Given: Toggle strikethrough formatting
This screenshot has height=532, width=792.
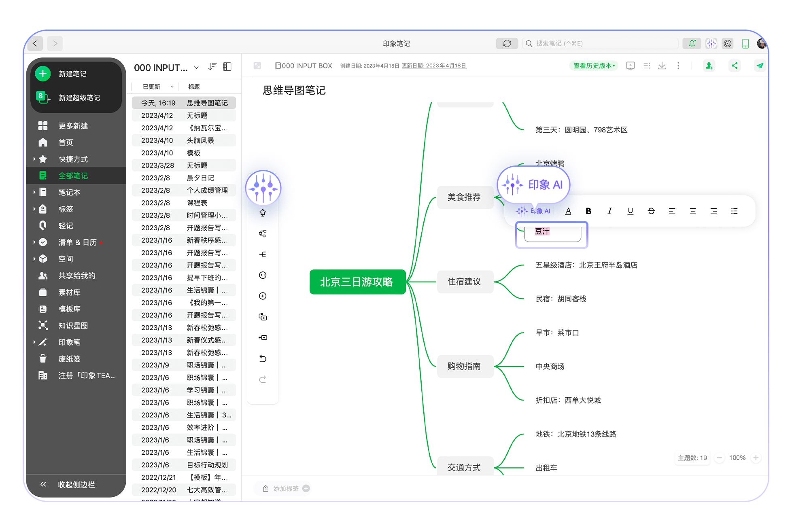Looking at the screenshot, I should click(651, 211).
